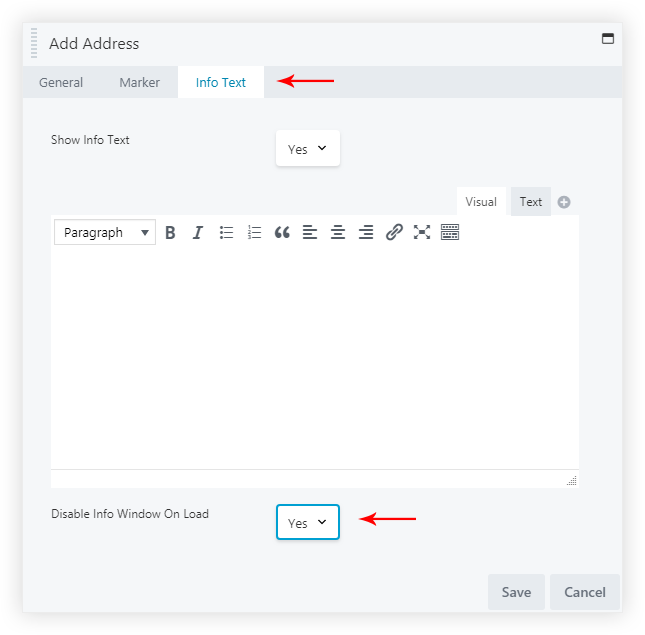Image resolution: width=645 pixels, height=635 pixels.
Task: Switch editor to Text mode
Action: pyautogui.click(x=530, y=202)
